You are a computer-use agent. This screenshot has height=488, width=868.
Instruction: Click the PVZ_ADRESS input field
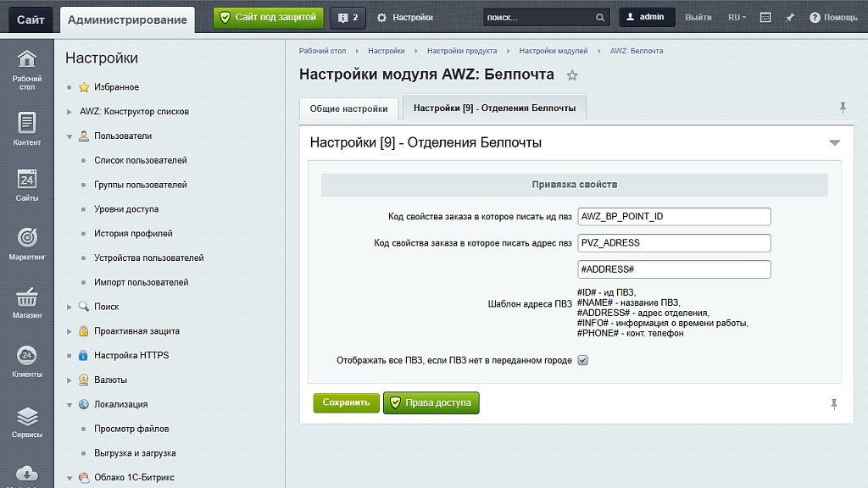[x=674, y=243]
